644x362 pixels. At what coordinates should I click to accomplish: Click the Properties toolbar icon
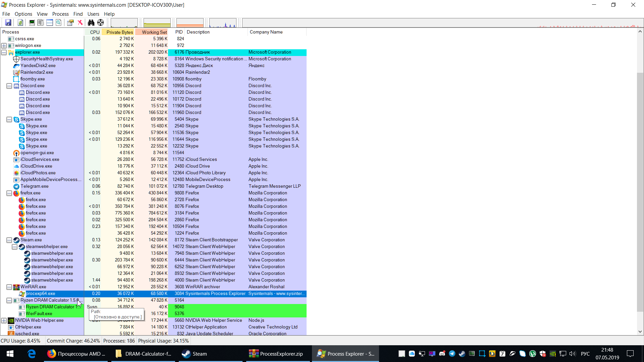[70, 22]
